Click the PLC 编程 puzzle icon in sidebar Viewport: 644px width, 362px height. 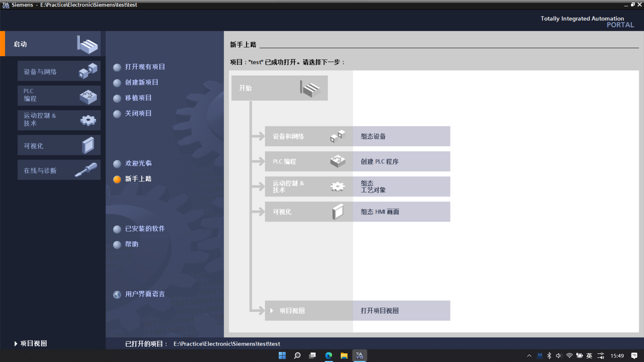(x=88, y=97)
